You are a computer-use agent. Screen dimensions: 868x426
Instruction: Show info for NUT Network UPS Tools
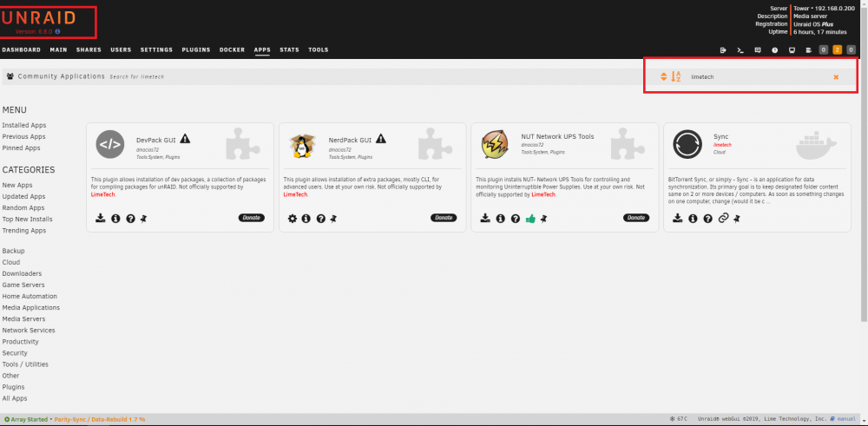pyautogui.click(x=501, y=219)
